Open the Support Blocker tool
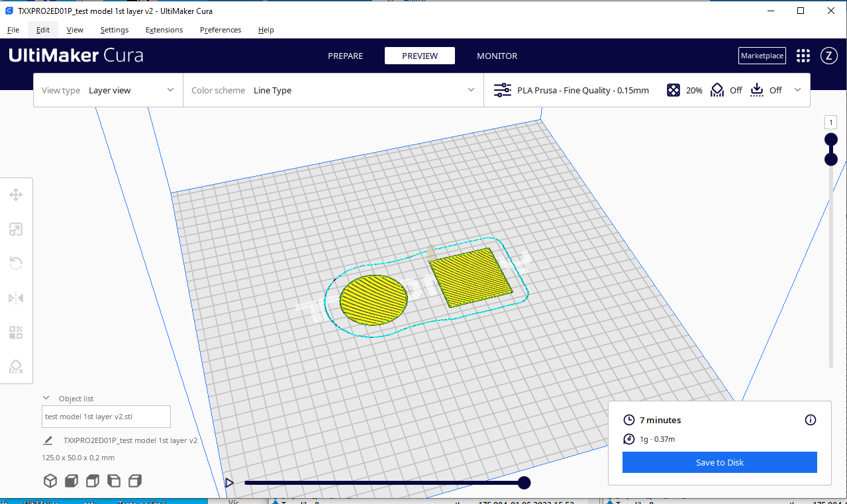The width and height of the screenshot is (847, 504). (16, 367)
